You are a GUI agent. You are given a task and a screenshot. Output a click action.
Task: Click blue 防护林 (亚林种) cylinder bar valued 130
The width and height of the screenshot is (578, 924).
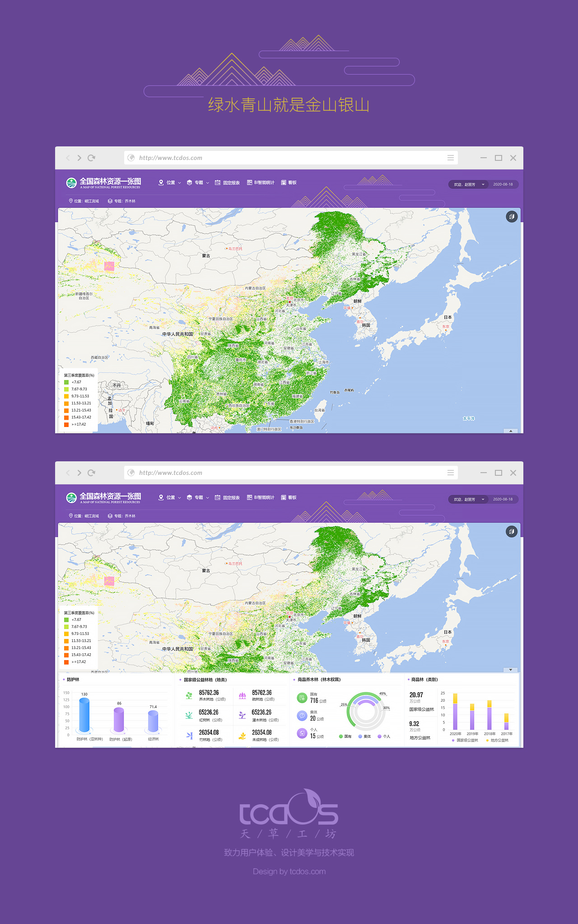(84, 715)
